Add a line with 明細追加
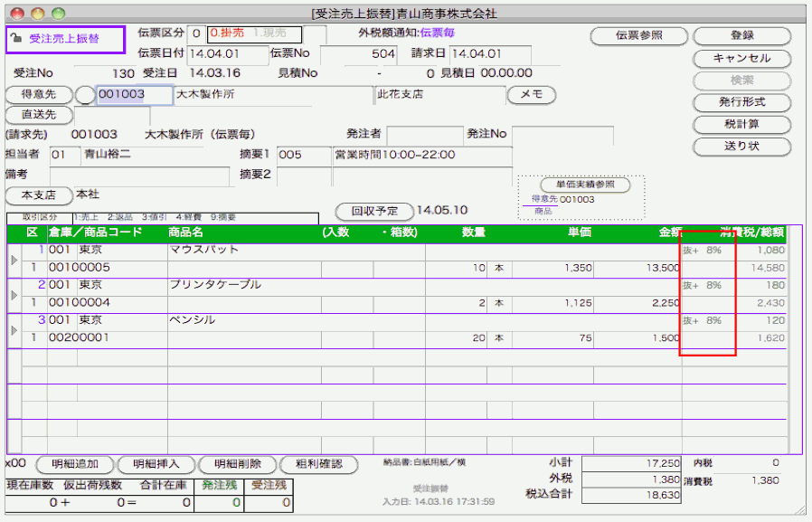This screenshot has width=812, height=522. point(75,464)
